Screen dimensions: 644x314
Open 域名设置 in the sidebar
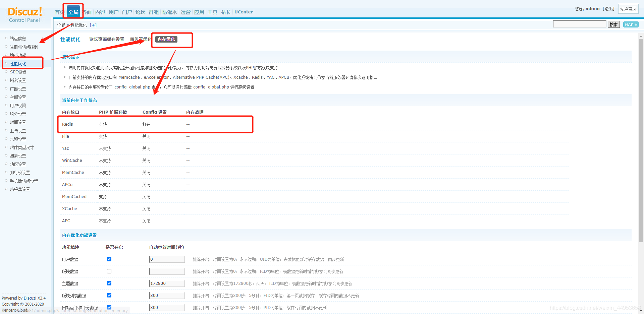(x=18, y=80)
